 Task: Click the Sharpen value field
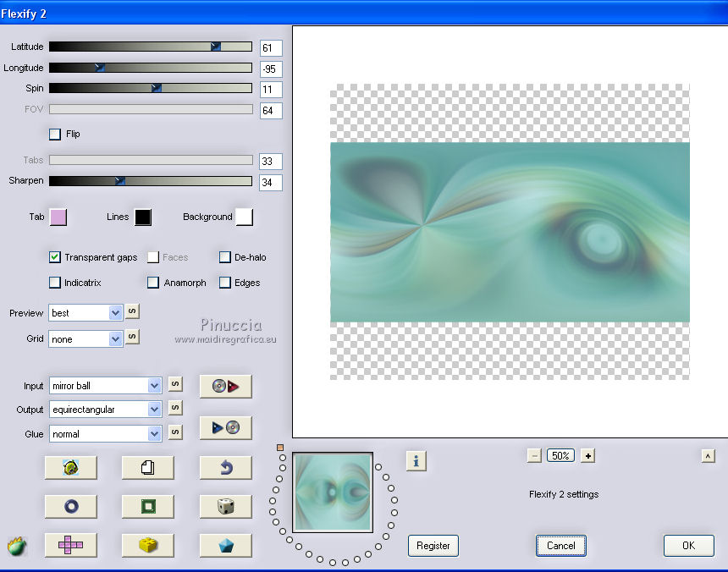pyautogui.click(x=271, y=182)
